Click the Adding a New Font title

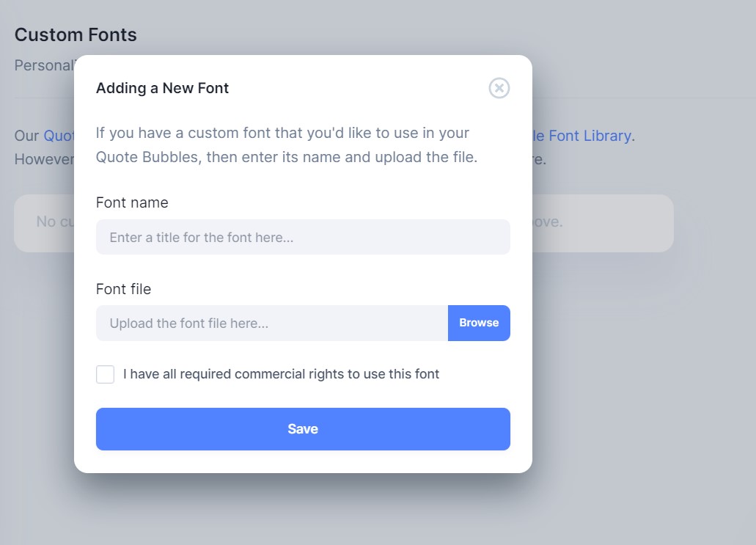pyautogui.click(x=163, y=88)
